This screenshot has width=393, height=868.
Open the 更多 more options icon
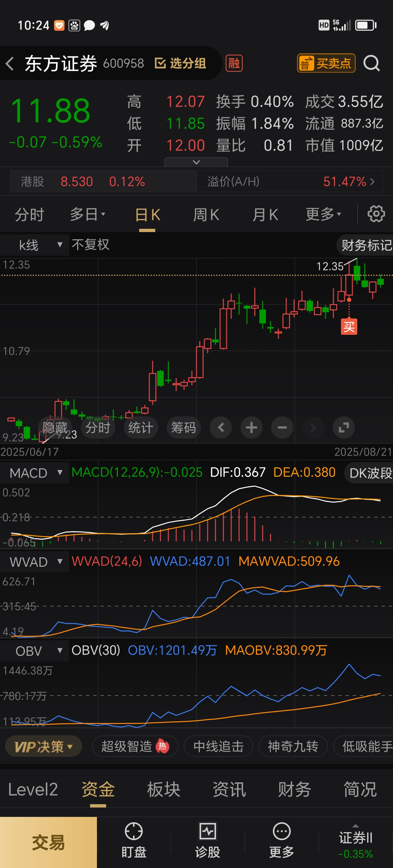pyautogui.click(x=281, y=841)
